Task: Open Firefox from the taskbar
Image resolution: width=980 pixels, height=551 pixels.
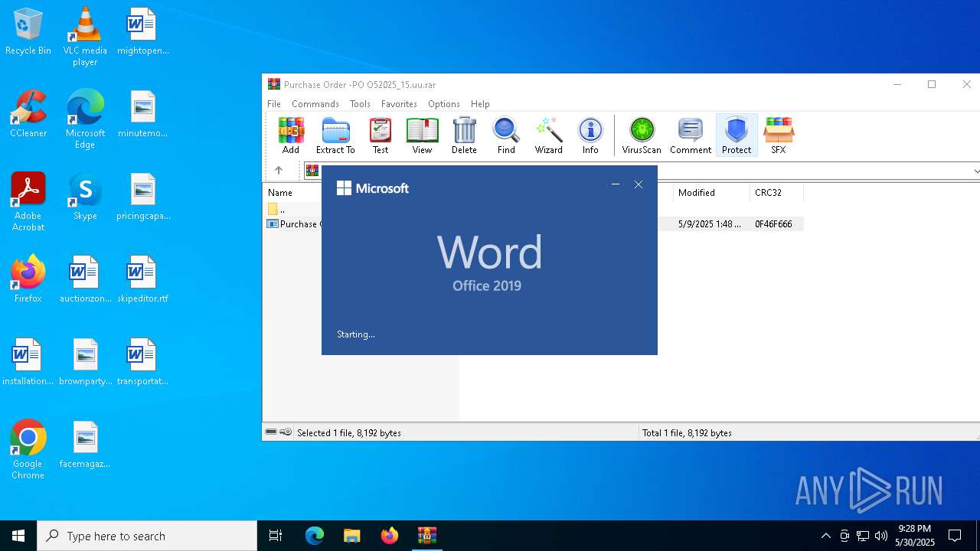Action: coord(390,536)
